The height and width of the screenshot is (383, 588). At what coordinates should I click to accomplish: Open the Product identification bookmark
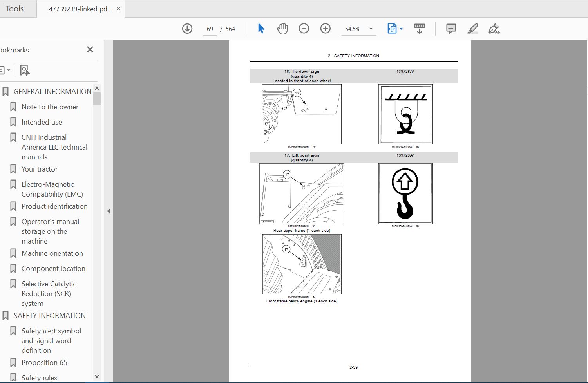coord(54,206)
